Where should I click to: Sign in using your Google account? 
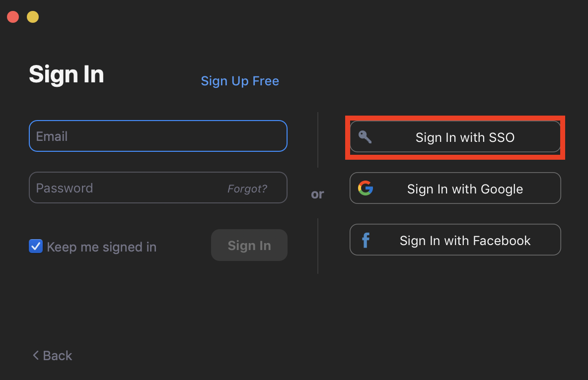(x=455, y=189)
